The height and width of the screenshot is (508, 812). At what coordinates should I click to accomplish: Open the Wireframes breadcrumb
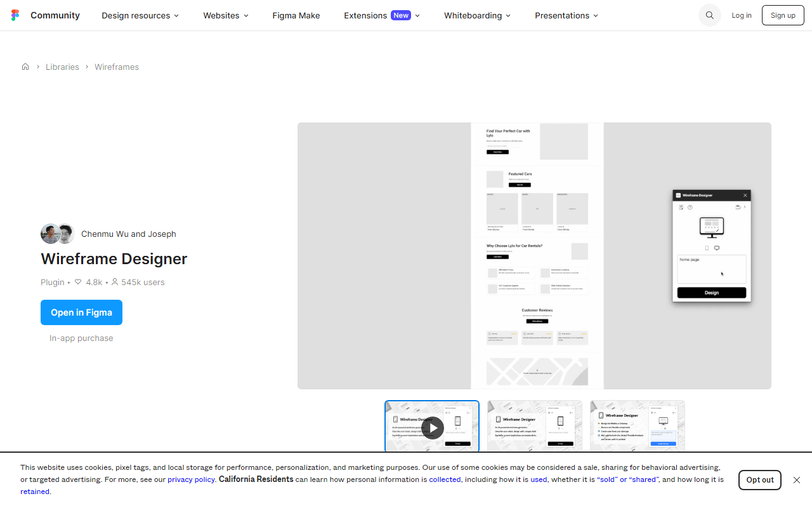(x=117, y=67)
